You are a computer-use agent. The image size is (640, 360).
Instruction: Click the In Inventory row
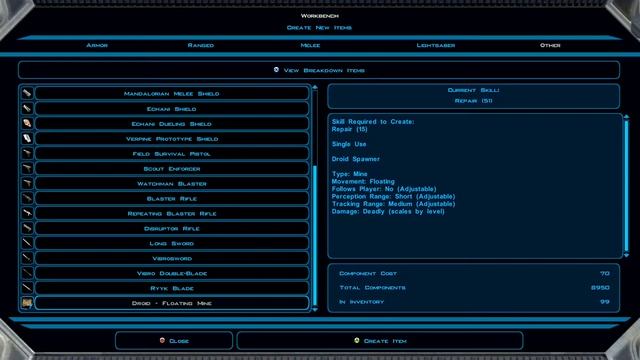tap(474, 302)
